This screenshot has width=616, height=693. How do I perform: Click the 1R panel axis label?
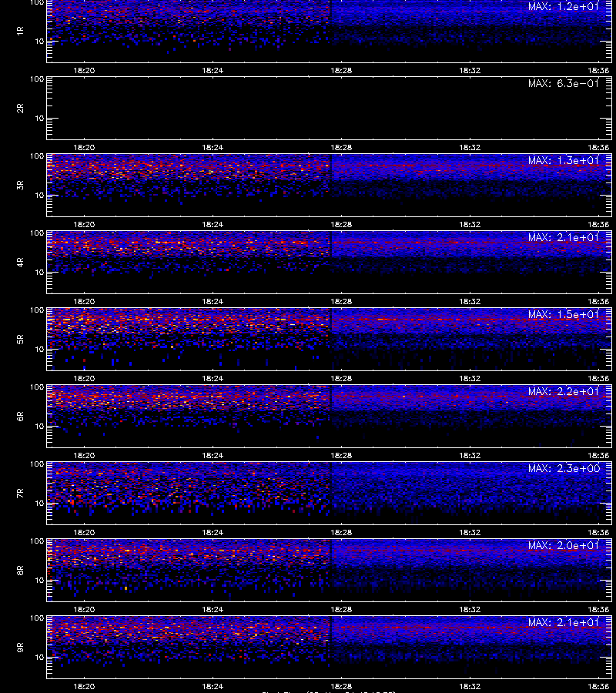coord(20,31)
